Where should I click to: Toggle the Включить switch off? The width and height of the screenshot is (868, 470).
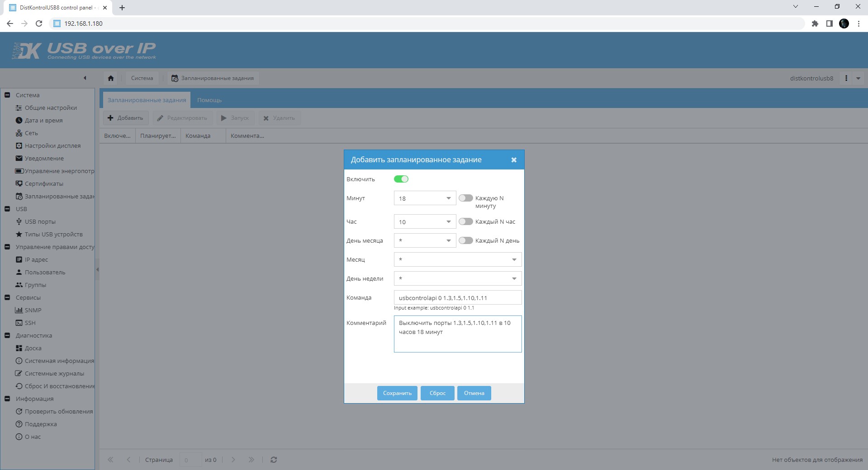pos(401,179)
